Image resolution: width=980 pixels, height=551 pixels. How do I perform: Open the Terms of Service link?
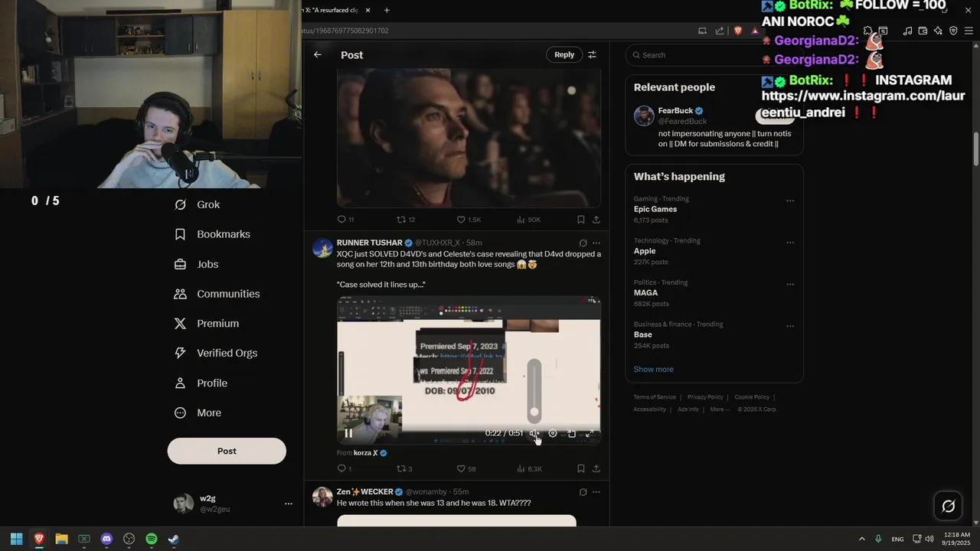655,397
